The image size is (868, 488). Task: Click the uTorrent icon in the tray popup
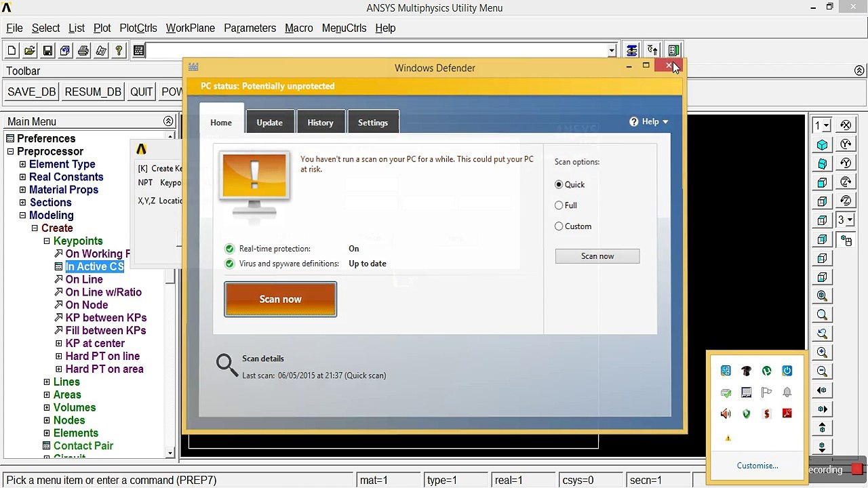click(x=766, y=371)
